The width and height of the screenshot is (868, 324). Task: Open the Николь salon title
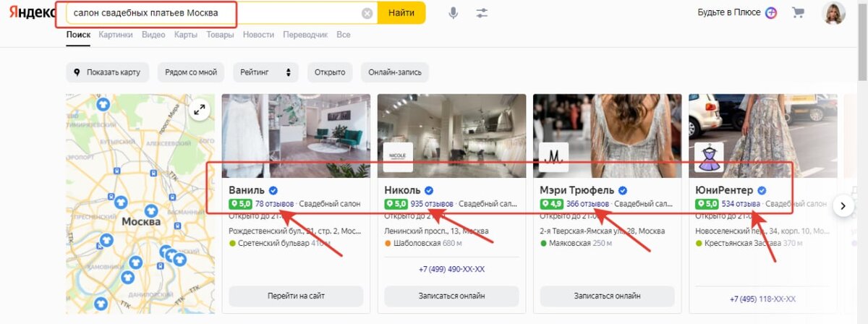(403, 190)
